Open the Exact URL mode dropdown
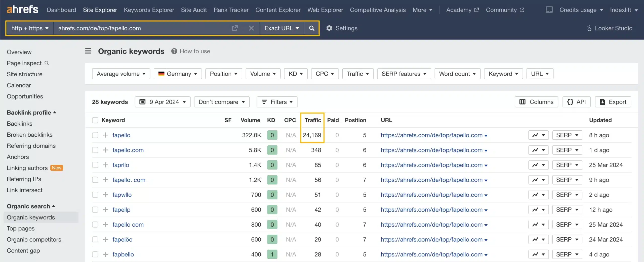 click(281, 28)
